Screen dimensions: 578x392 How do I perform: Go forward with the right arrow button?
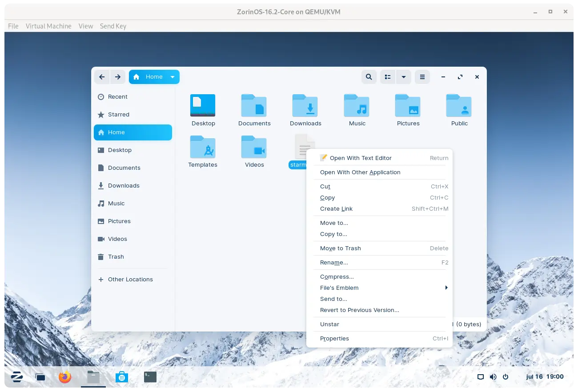117,77
